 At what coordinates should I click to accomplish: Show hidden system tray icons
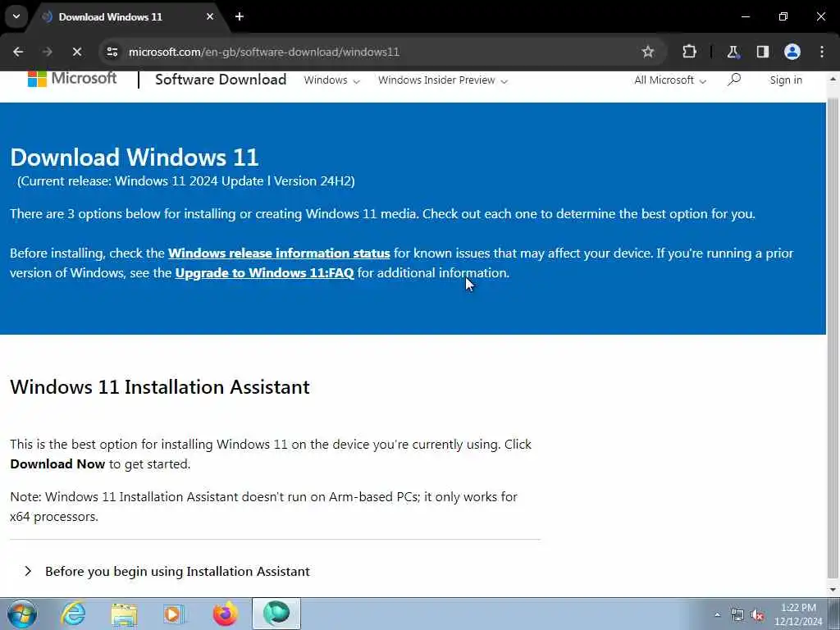coord(717,614)
